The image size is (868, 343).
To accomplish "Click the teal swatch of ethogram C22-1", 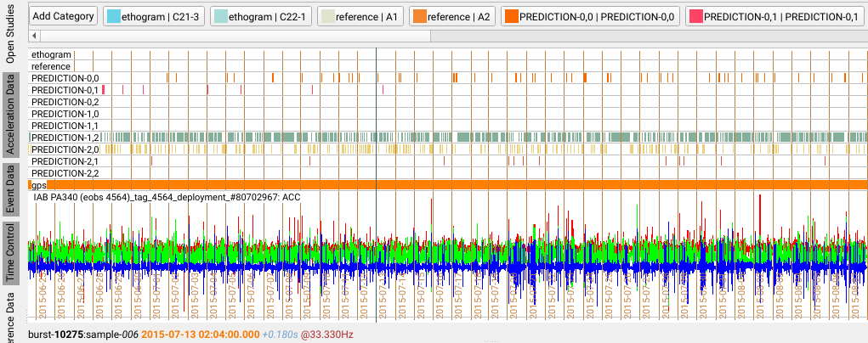I will pyautogui.click(x=219, y=17).
